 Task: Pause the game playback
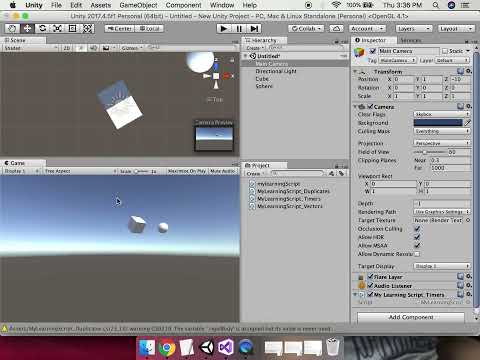[239, 29]
